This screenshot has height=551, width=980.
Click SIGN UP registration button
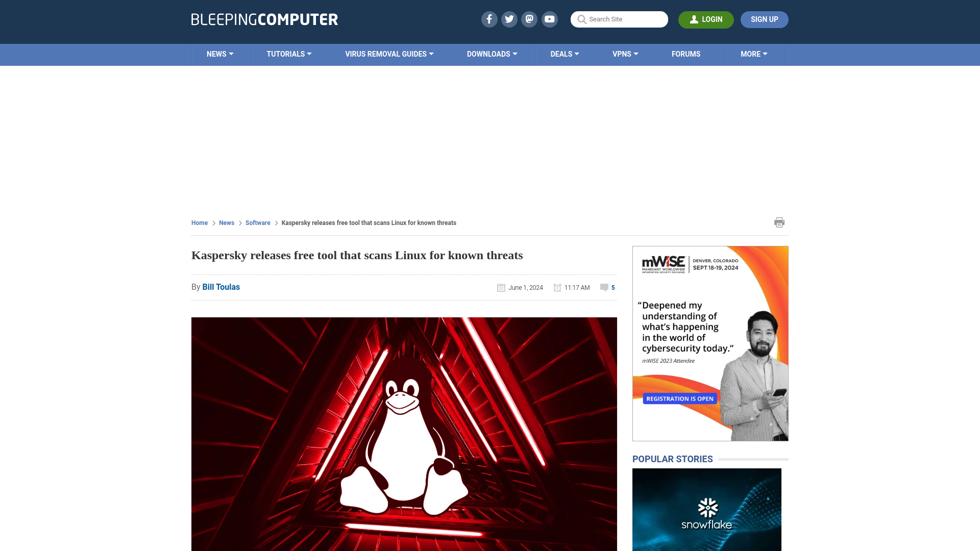tap(765, 19)
